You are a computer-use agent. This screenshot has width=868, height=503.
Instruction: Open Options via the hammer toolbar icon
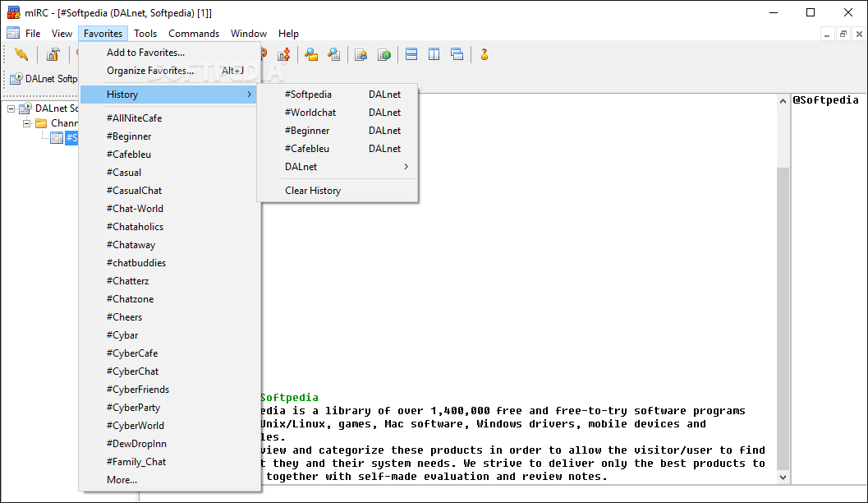(53, 54)
